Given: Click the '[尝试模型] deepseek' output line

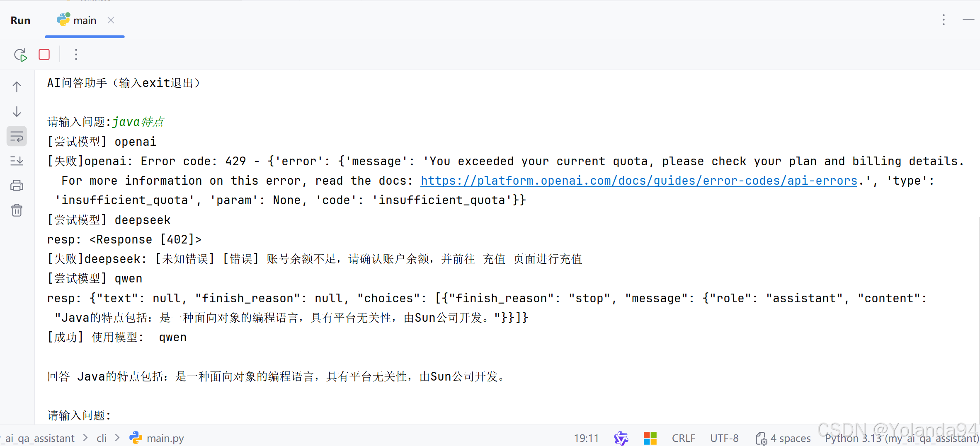Looking at the screenshot, I should [109, 220].
